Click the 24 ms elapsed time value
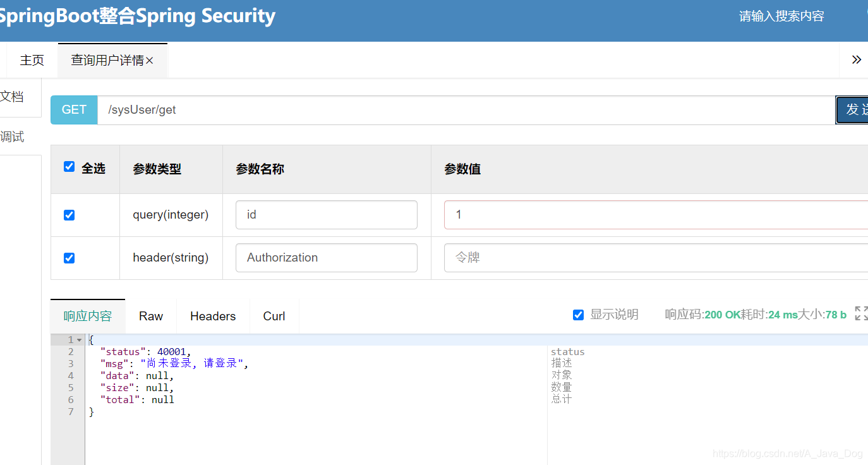The width and height of the screenshot is (868, 465). coord(783,315)
